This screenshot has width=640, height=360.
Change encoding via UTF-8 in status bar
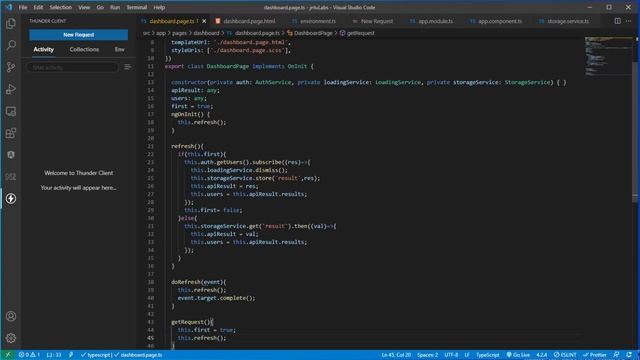click(x=451, y=355)
